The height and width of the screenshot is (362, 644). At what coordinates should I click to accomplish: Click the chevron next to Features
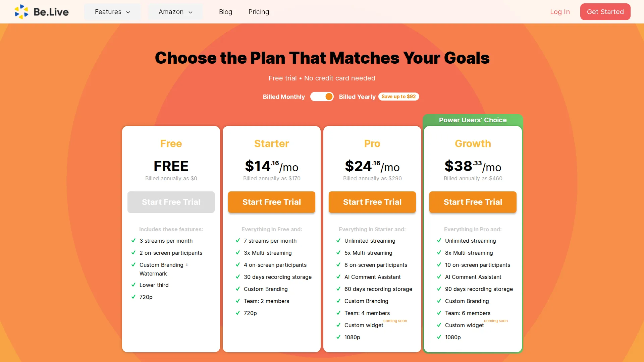pos(128,12)
